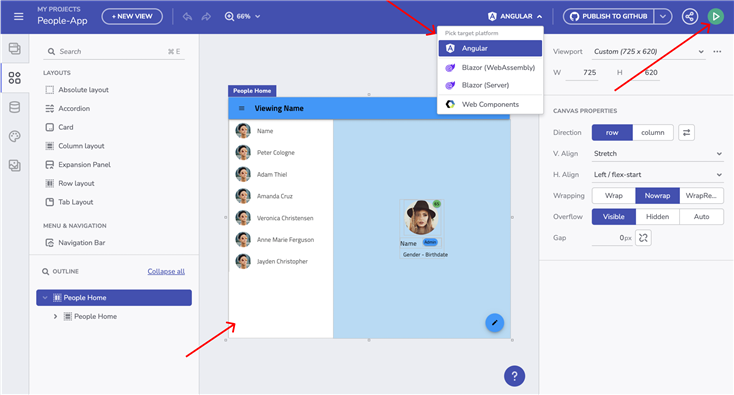The image size is (734, 395).
Task: Open the components panel in left sidebar
Action: 15,78
